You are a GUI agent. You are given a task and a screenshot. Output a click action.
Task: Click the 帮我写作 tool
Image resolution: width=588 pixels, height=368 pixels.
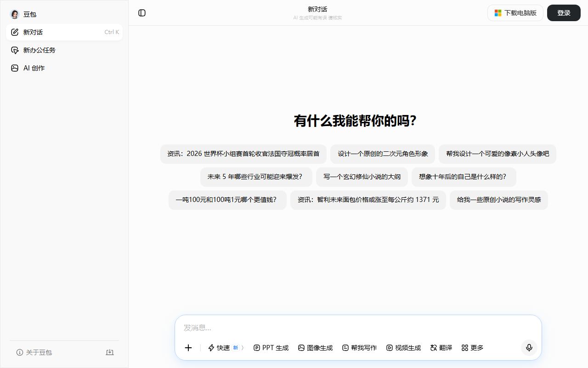click(359, 348)
